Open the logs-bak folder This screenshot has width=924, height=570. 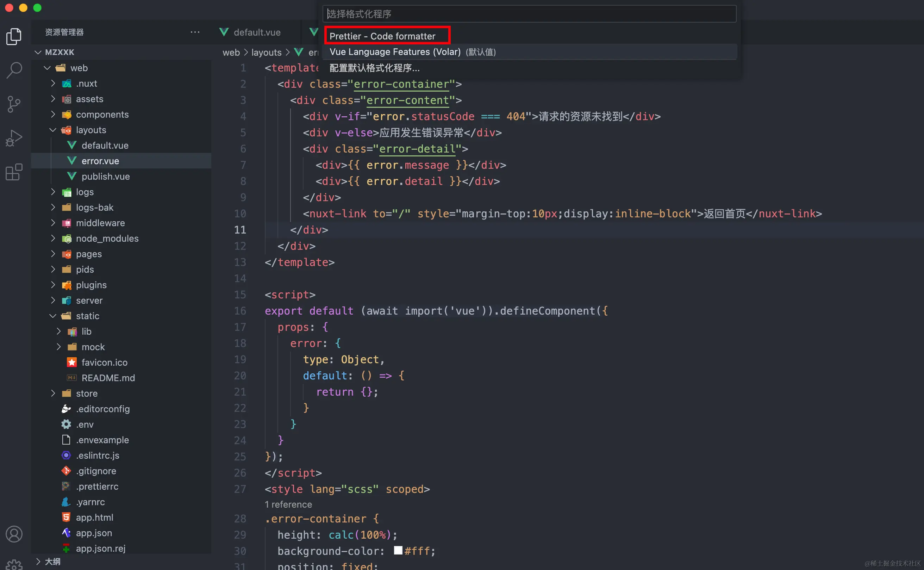click(121, 207)
